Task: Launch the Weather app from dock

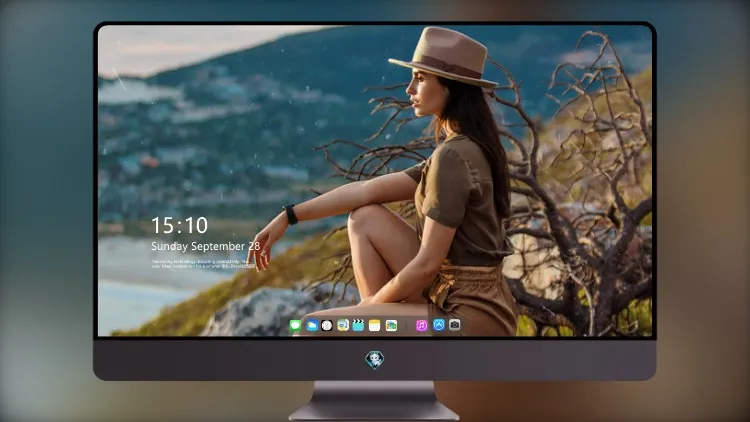Action: coord(312,326)
